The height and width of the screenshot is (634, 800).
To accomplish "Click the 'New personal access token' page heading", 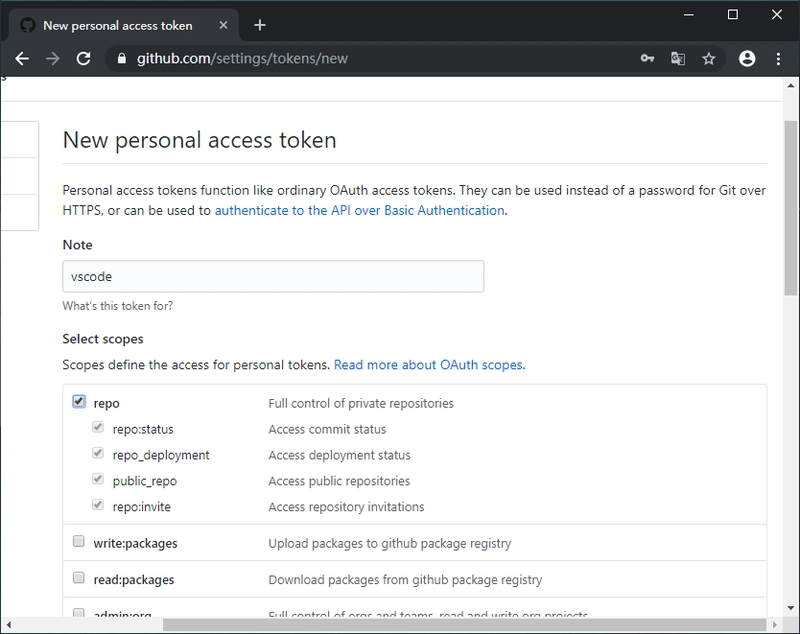I will (199, 140).
